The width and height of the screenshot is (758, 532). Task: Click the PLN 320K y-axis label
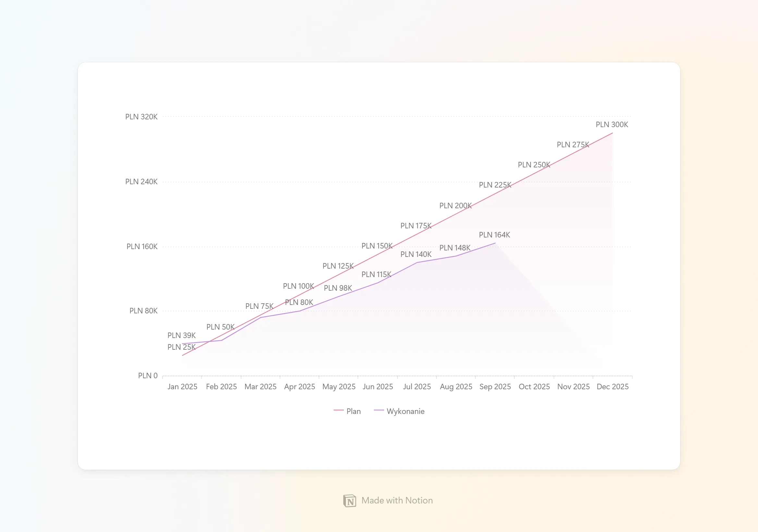(141, 117)
